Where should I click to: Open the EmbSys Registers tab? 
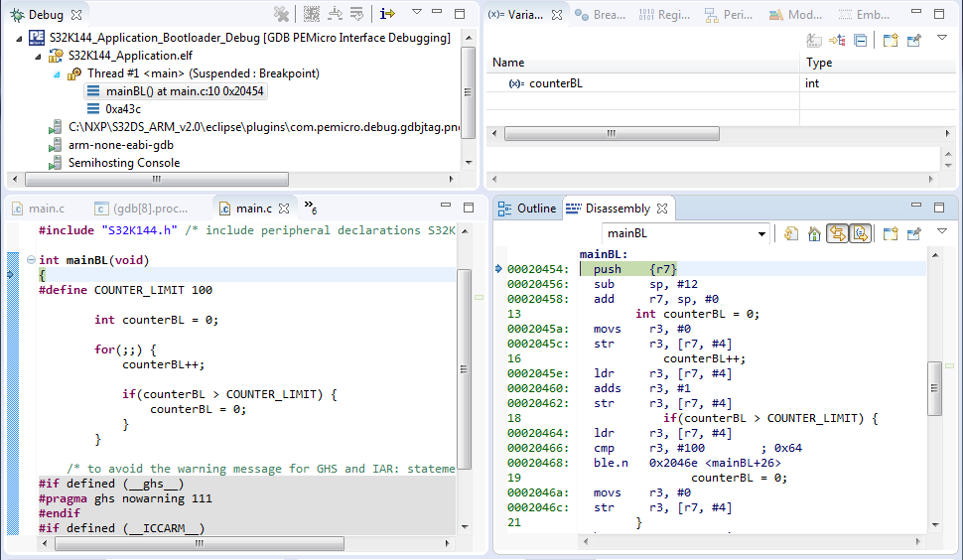[x=864, y=14]
